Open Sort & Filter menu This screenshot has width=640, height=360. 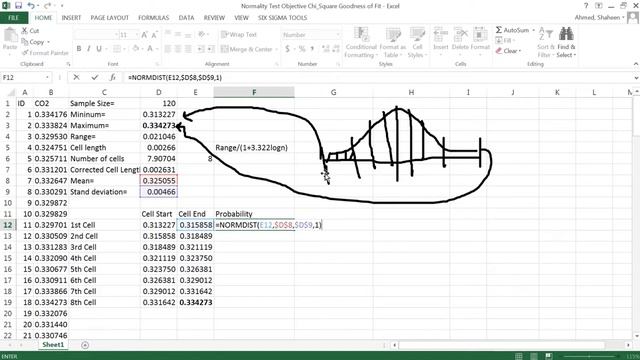click(545, 42)
